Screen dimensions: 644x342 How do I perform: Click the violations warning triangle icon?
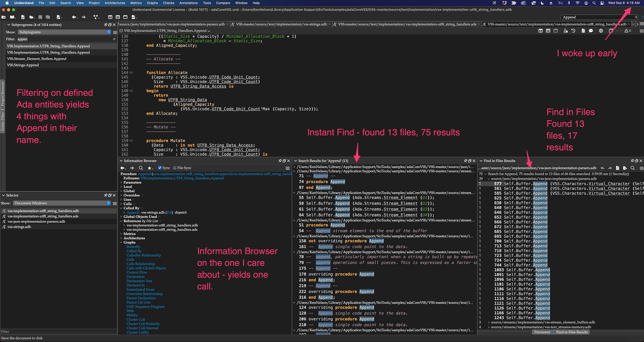(626, 31)
